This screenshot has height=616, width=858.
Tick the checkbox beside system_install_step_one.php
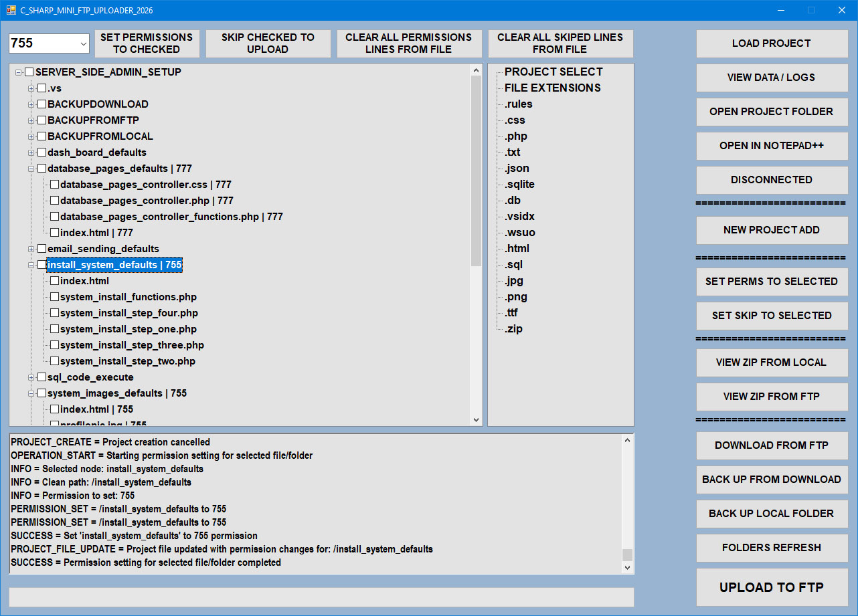click(54, 329)
